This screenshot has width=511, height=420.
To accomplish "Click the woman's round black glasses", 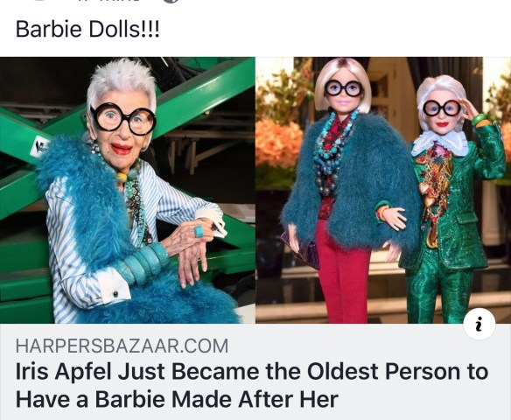I will point(123,119).
